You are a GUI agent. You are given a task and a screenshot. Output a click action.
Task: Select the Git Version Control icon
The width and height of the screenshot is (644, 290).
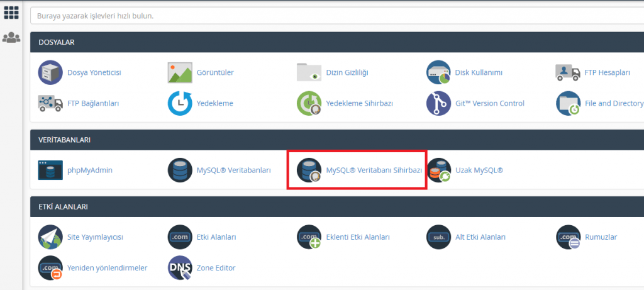tap(439, 104)
